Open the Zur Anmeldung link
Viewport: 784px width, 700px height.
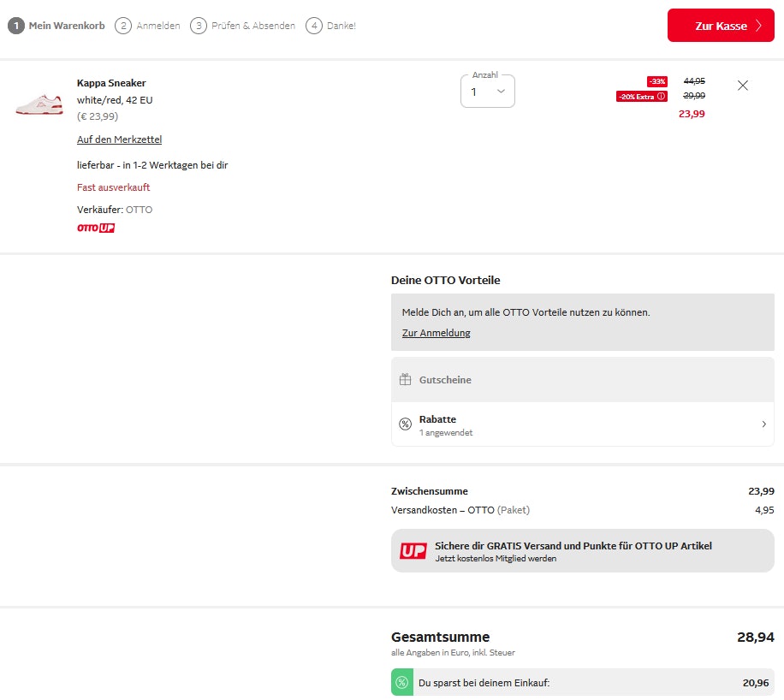point(436,333)
